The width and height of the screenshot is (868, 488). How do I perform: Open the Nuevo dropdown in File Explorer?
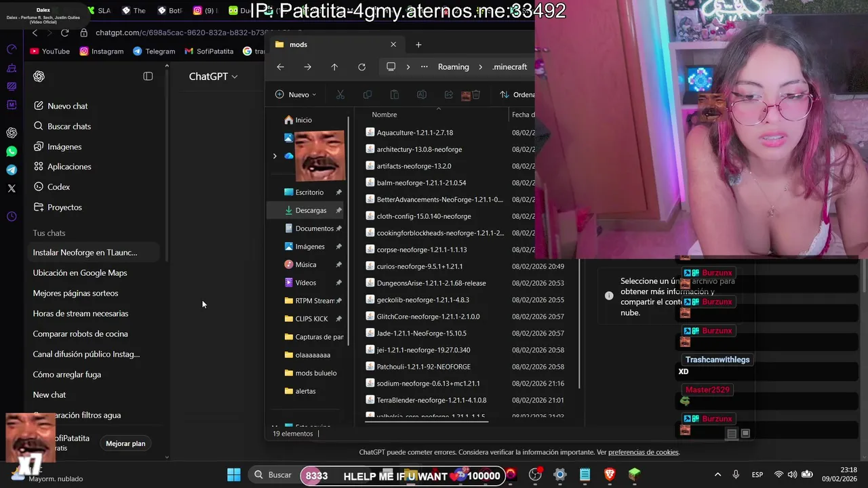[x=296, y=95]
